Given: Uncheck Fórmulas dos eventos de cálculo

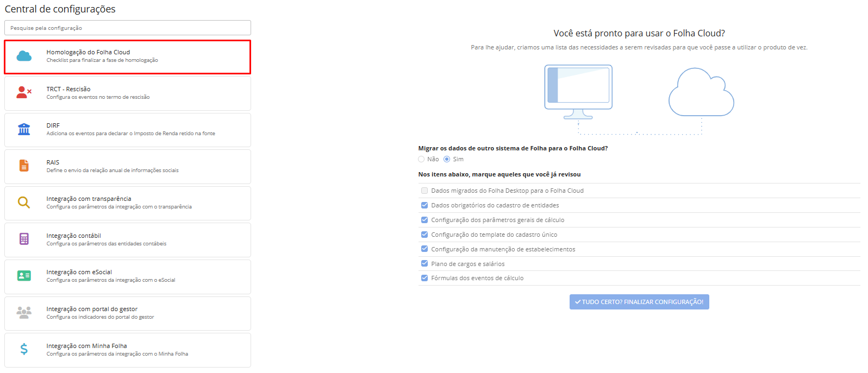Looking at the screenshot, I should click(424, 278).
